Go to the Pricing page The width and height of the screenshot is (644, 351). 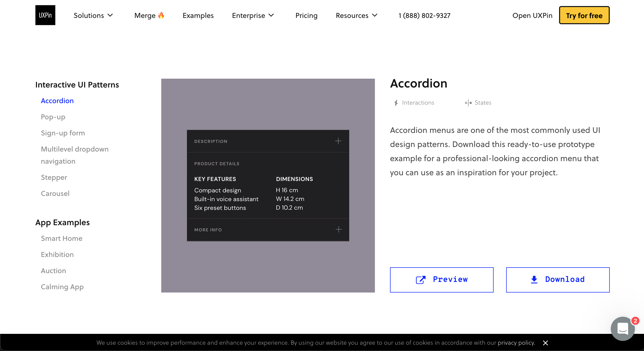(306, 15)
